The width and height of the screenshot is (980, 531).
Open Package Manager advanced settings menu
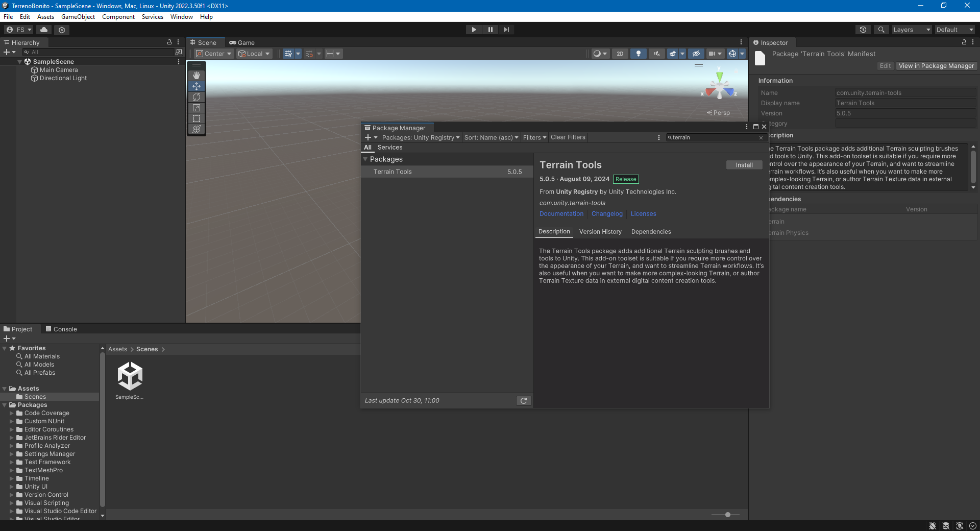point(659,137)
